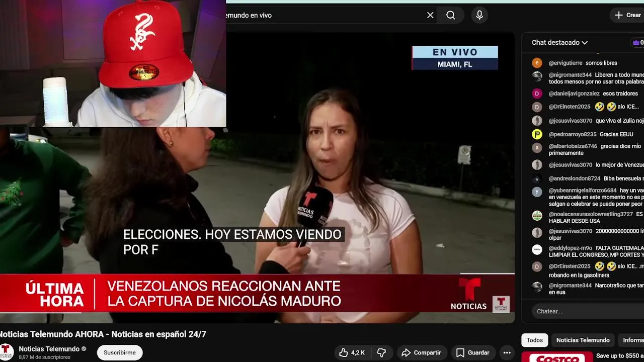The image size is (644, 362).
Task: Click the dislike thumbs-down icon
Action: tap(382, 352)
